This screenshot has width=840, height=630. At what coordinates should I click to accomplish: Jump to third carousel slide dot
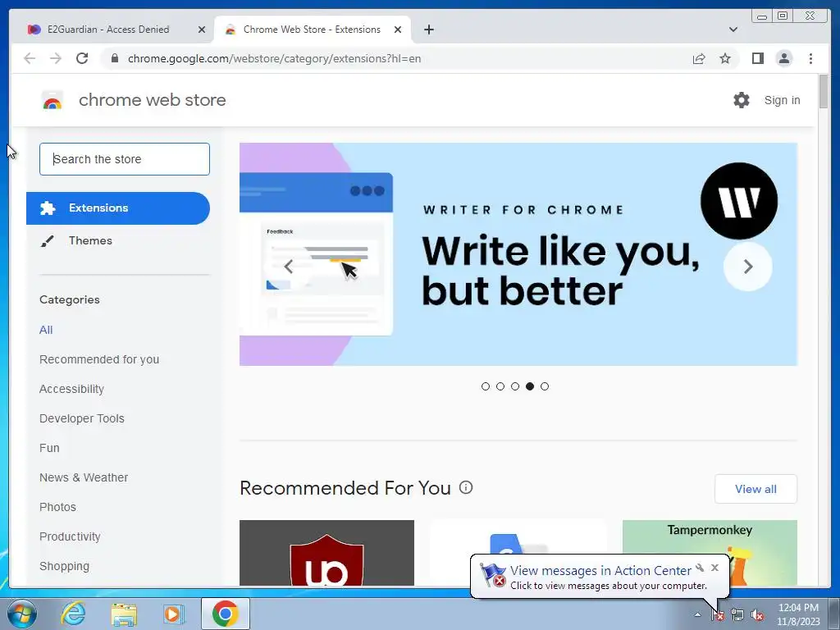point(515,386)
